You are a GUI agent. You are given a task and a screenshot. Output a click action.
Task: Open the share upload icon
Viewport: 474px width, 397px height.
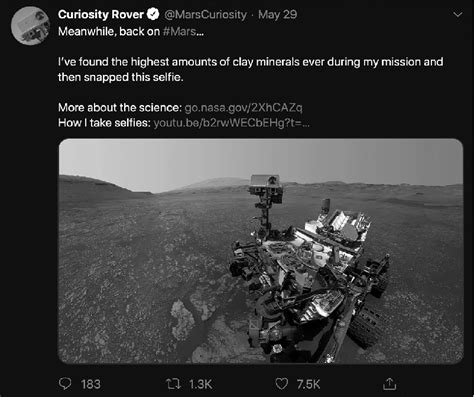click(x=389, y=383)
